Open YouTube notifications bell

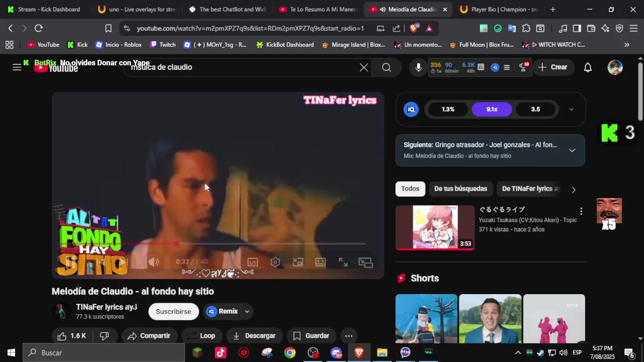[x=588, y=67]
